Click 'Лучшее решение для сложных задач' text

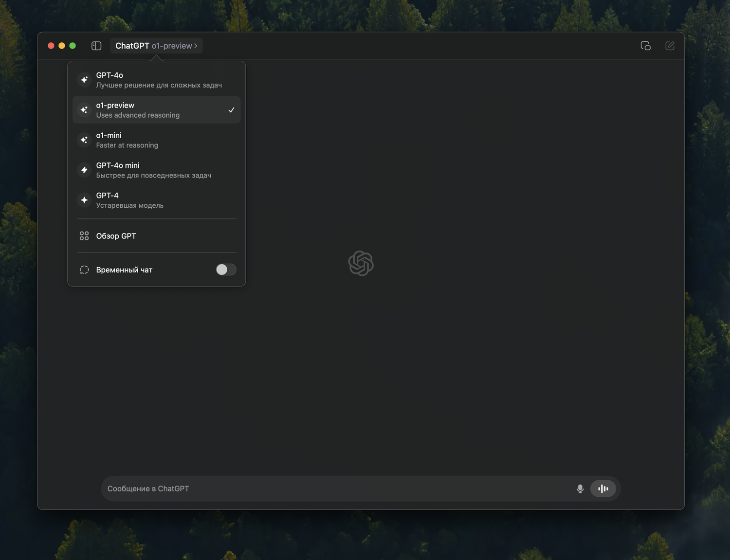click(x=159, y=85)
